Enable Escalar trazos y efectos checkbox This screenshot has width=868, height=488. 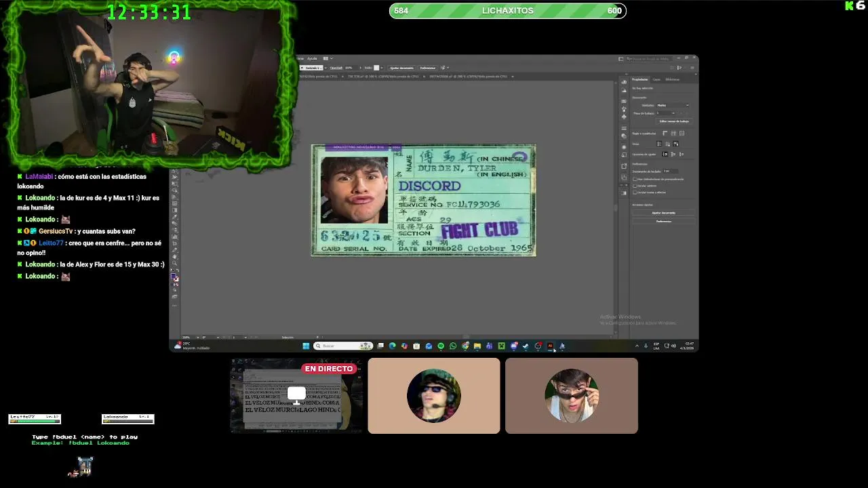635,192
